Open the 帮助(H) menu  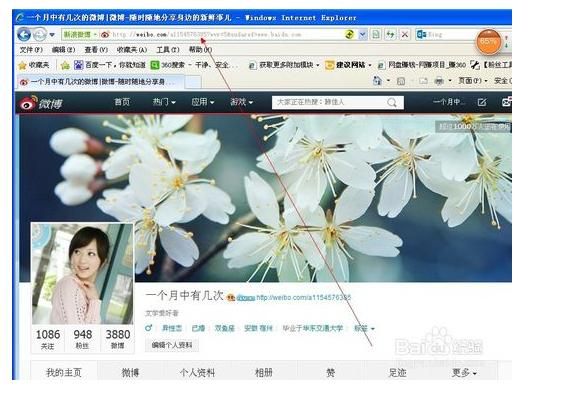tap(200, 50)
